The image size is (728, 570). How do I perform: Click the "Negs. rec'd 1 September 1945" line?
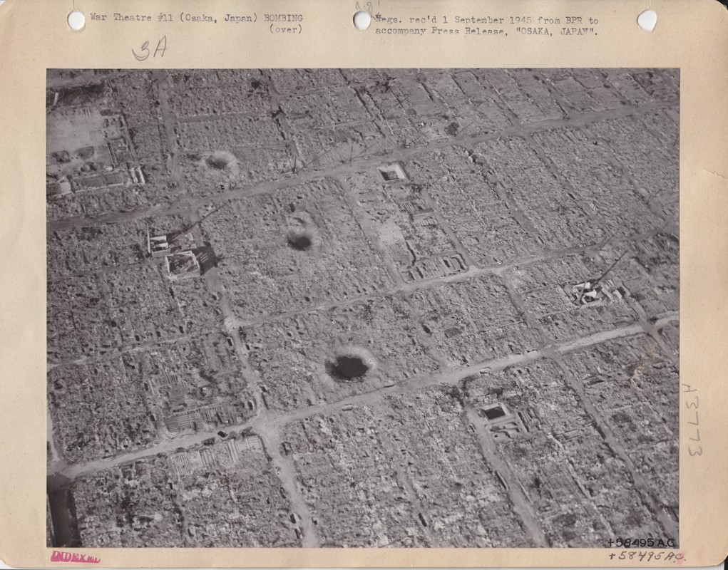[486, 20]
